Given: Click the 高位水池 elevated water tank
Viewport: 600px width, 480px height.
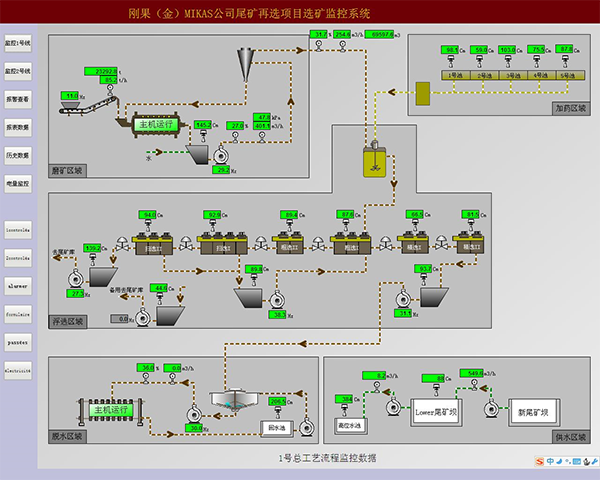Looking at the screenshot, I should 350,423.
